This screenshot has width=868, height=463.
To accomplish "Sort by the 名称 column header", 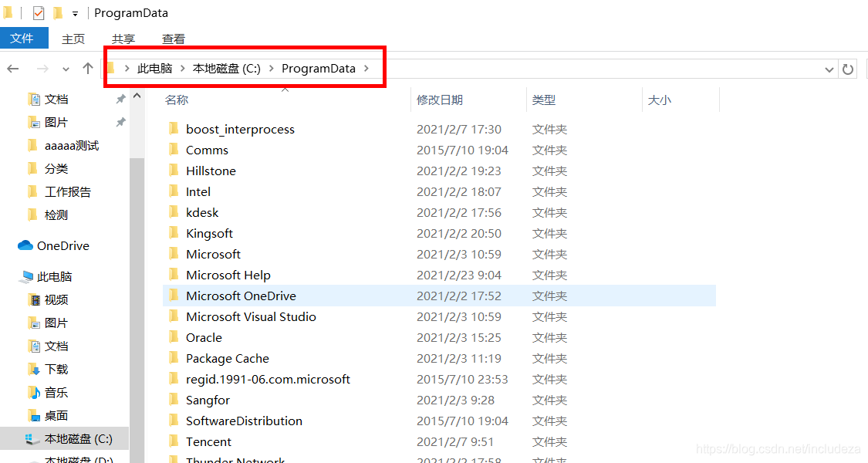I will [x=177, y=100].
